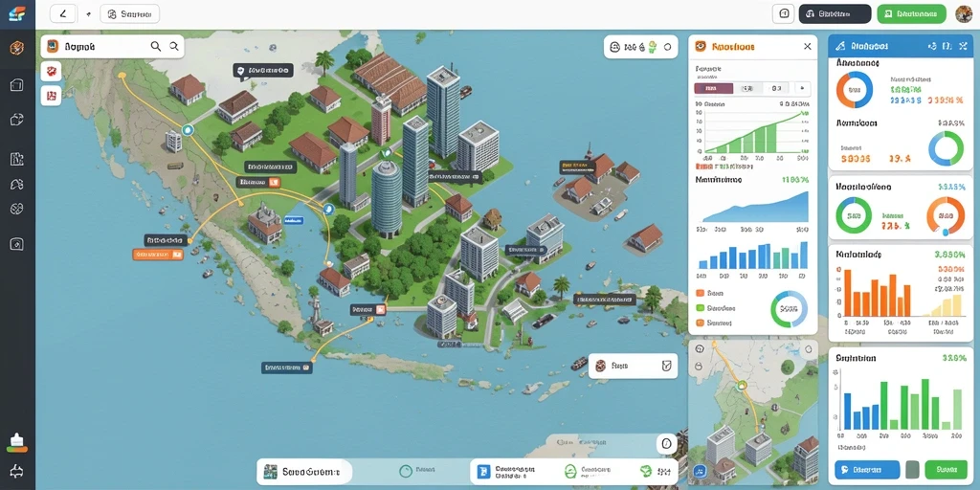
Task: Click the gray swatch between bottom panel buttons
Action: pyautogui.click(x=912, y=469)
